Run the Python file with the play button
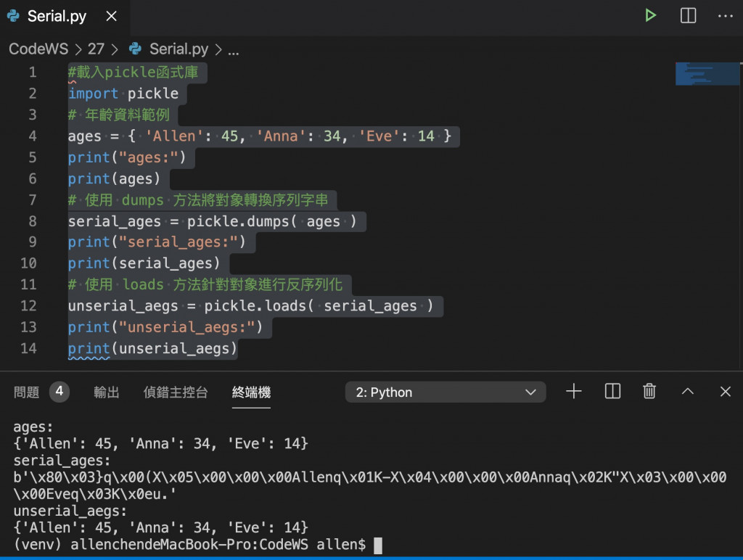743x560 pixels. pyautogui.click(x=650, y=16)
